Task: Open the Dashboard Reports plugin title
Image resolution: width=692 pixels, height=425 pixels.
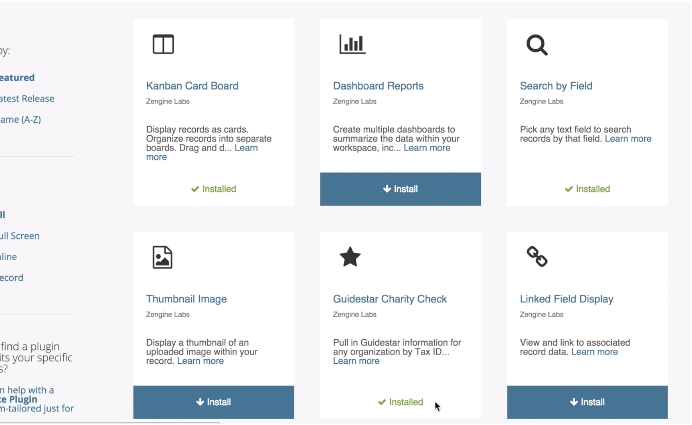Action: coord(378,86)
